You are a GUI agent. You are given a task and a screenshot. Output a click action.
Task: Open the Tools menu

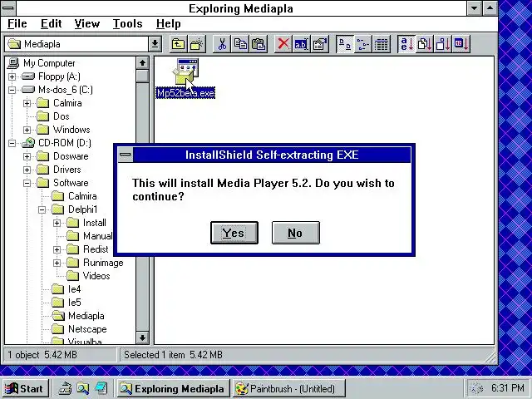tap(127, 24)
